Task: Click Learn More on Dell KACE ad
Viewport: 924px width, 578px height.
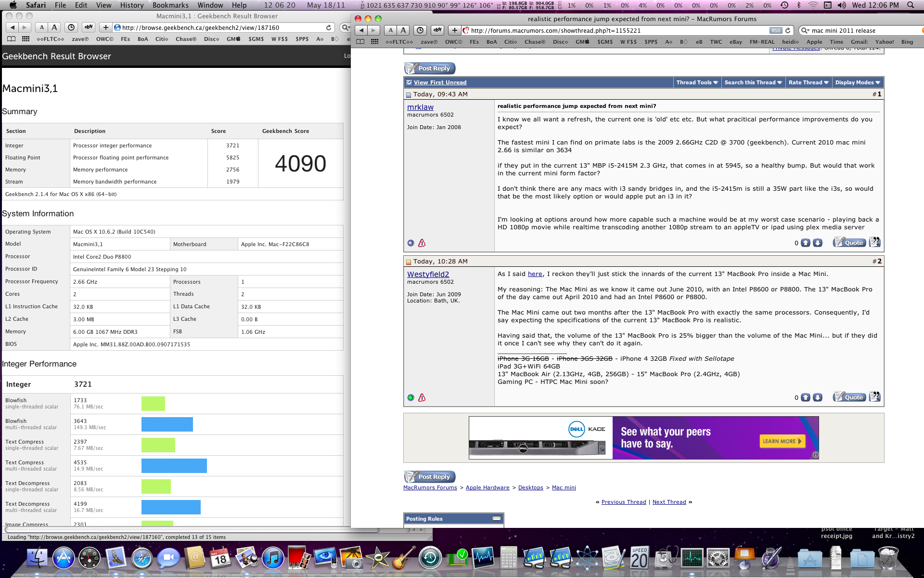Action: click(x=782, y=441)
